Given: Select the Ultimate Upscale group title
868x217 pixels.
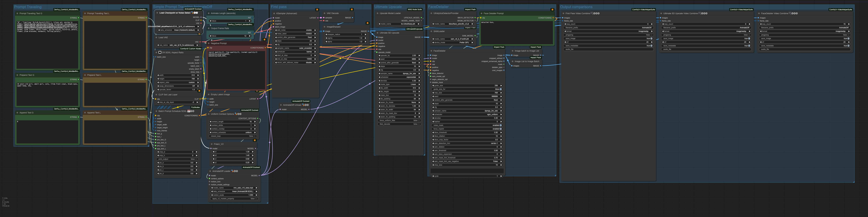Looking at the screenshot, I should [388, 7].
